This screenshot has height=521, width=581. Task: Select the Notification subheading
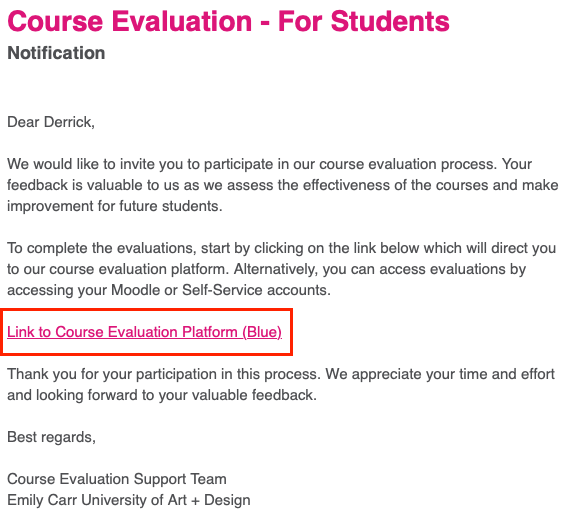[x=56, y=53]
